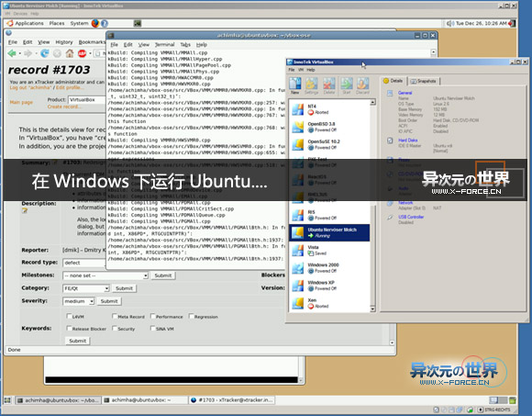
Task: Click Submit button next to Severity
Action: [x=109, y=301]
